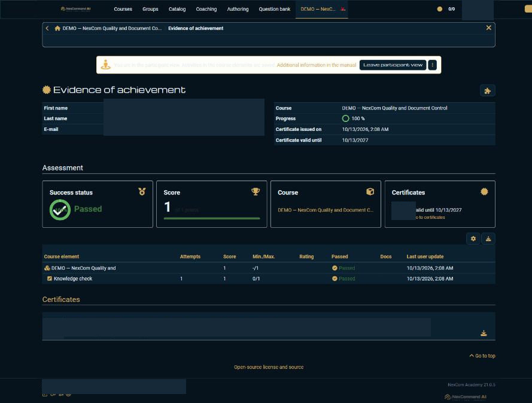Open the three-dot menu beside Leave participant view
The height and width of the screenshot is (403, 532).
432,65
